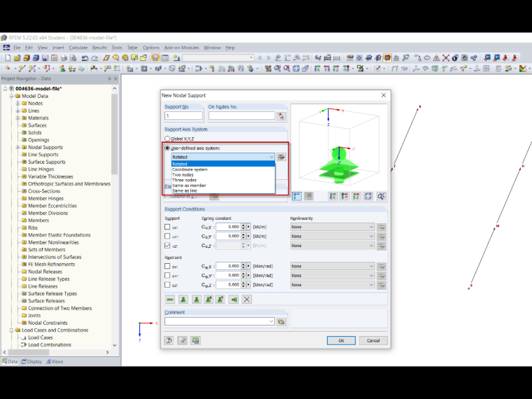Open the dialog Help question icon
The image size is (532, 399).
coord(169,340)
